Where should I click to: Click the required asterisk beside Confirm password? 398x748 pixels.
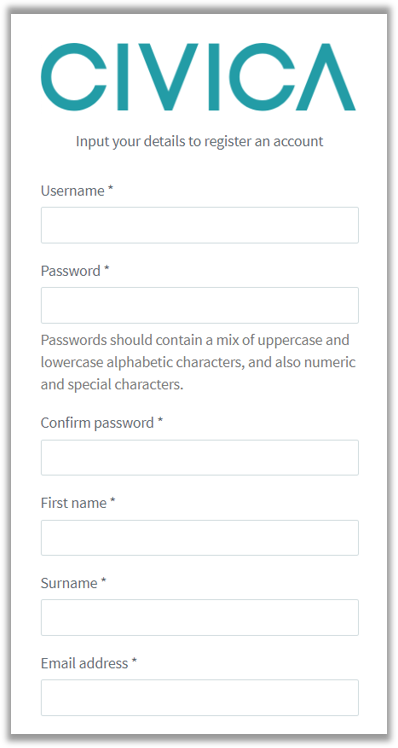click(x=160, y=421)
